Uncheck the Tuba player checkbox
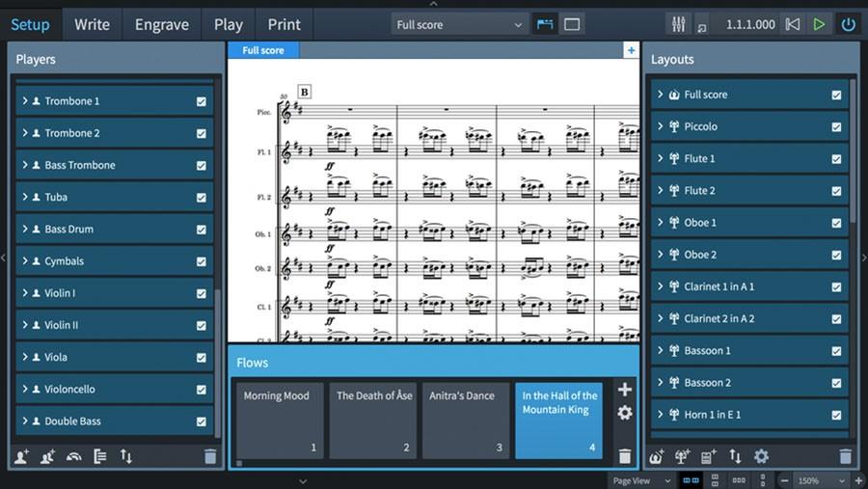Screen dimensions: 868x489 (x=202, y=197)
